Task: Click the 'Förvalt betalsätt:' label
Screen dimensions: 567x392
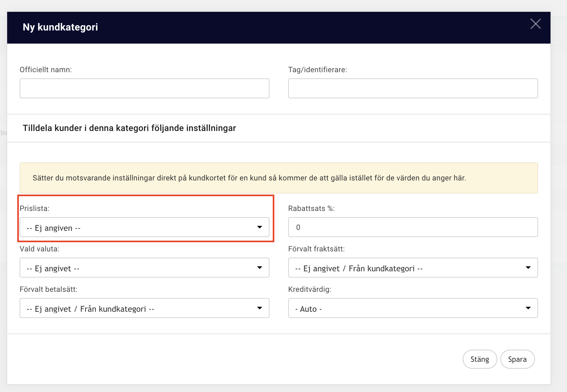Action: point(49,289)
